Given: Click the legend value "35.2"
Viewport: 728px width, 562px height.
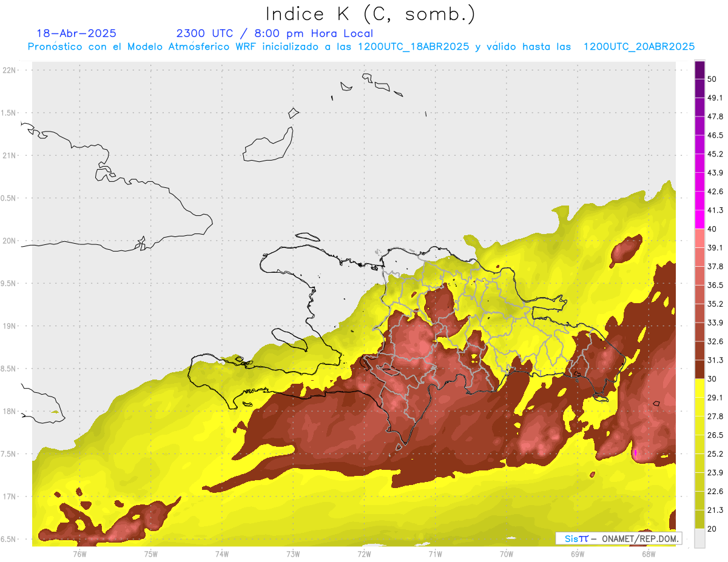Looking at the screenshot, I should 715,304.
